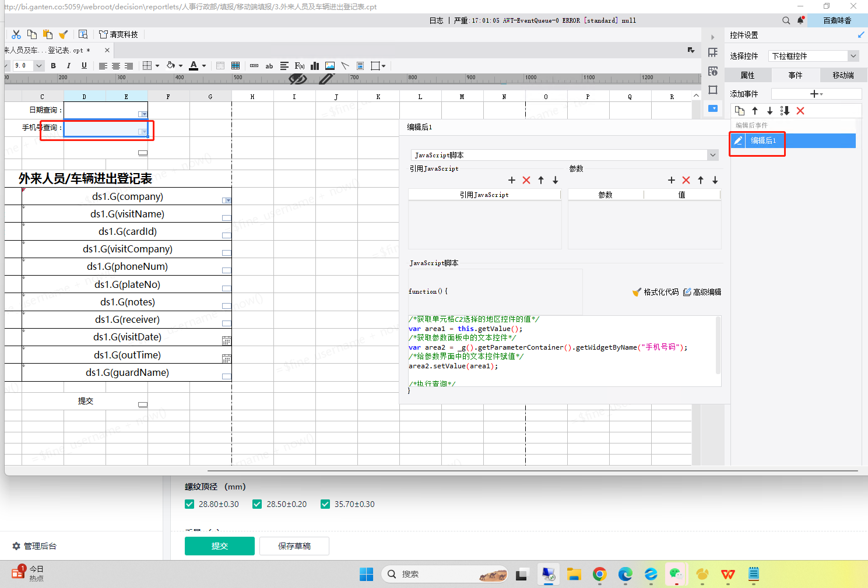
Task: Toggle Bold formatting
Action: 54,66
